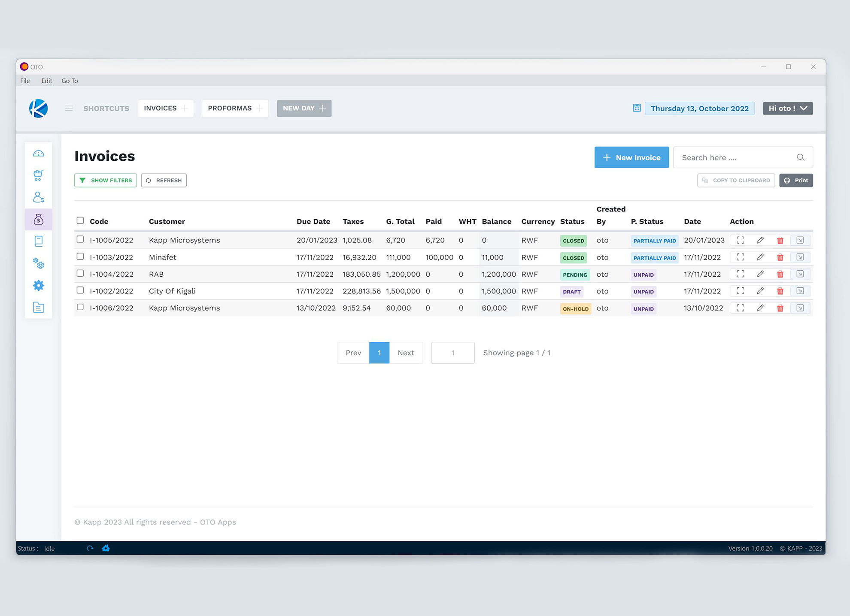
Task: Expand the Show Filters panel
Action: tap(106, 181)
